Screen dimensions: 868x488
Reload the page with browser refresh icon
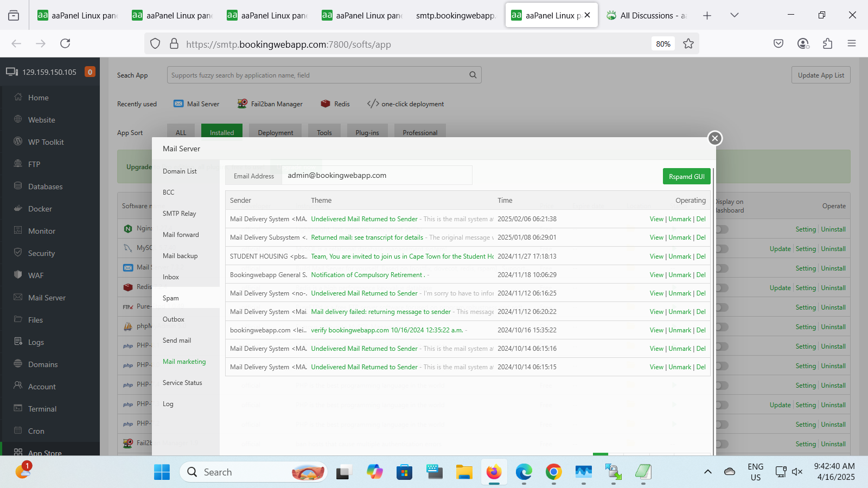click(x=65, y=43)
